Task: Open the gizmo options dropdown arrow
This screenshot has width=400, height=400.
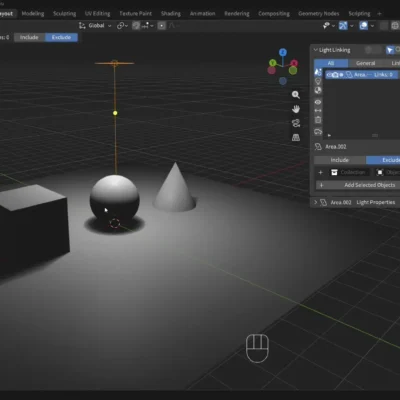Action: pos(352,26)
